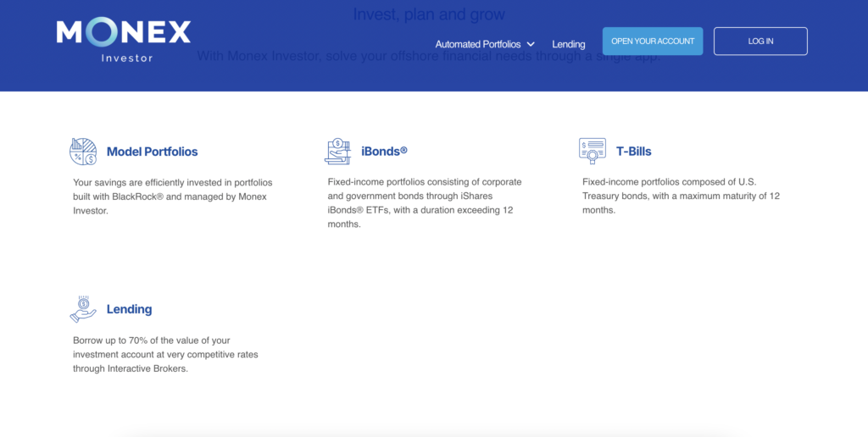
Task: Open the Lending section heading
Action: [x=129, y=309]
